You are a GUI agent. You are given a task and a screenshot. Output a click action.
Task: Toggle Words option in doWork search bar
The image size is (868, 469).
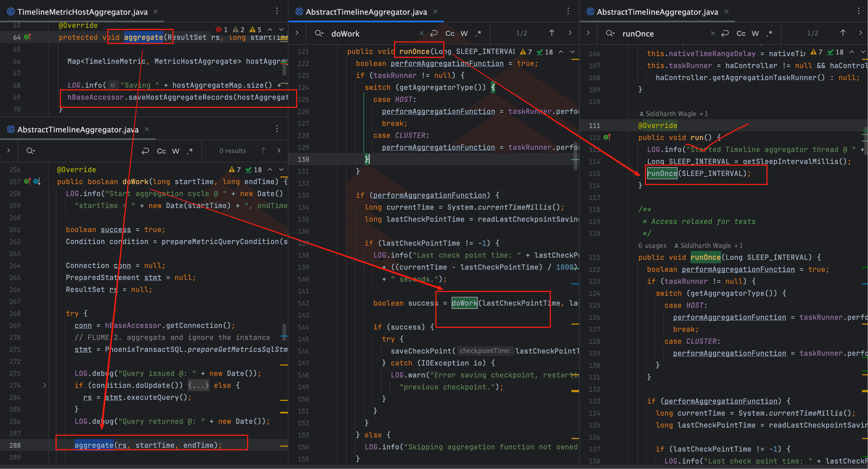pyautogui.click(x=464, y=33)
